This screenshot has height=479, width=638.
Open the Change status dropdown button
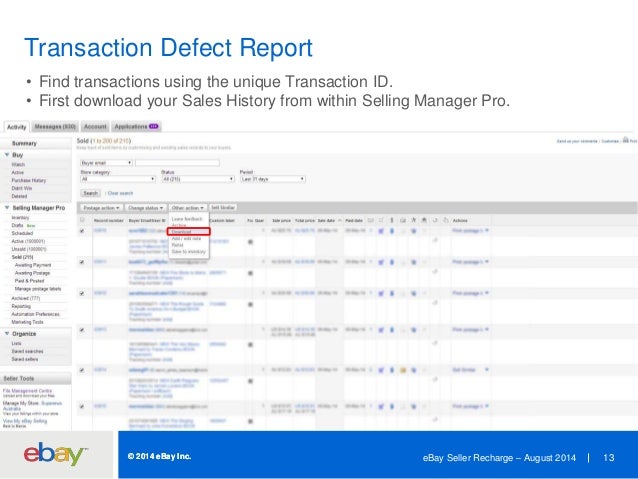146,208
